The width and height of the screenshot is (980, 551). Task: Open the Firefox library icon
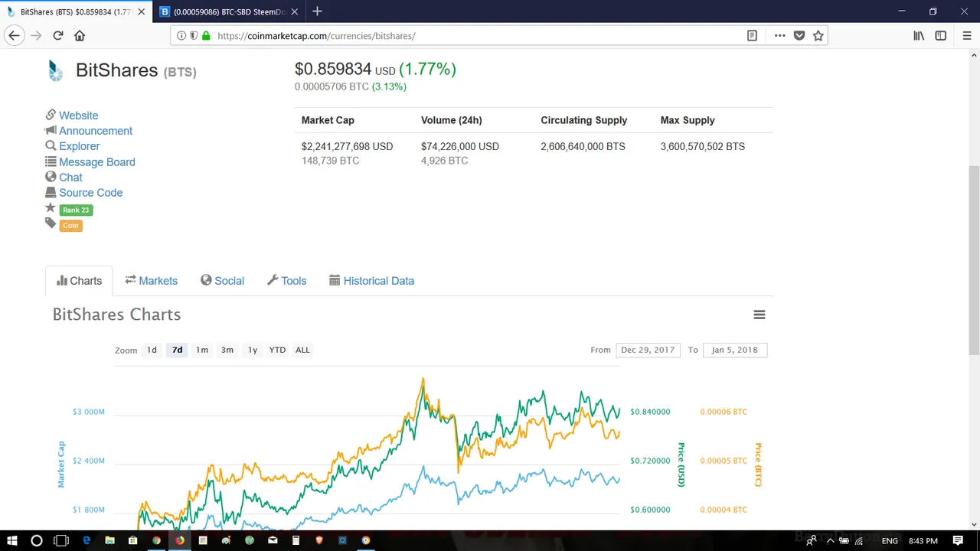[919, 35]
